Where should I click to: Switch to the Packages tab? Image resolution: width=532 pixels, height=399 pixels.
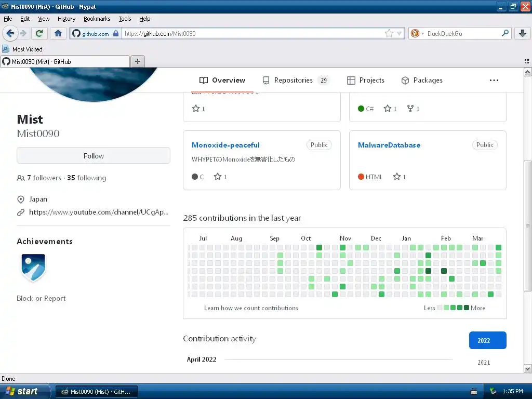click(x=422, y=81)
